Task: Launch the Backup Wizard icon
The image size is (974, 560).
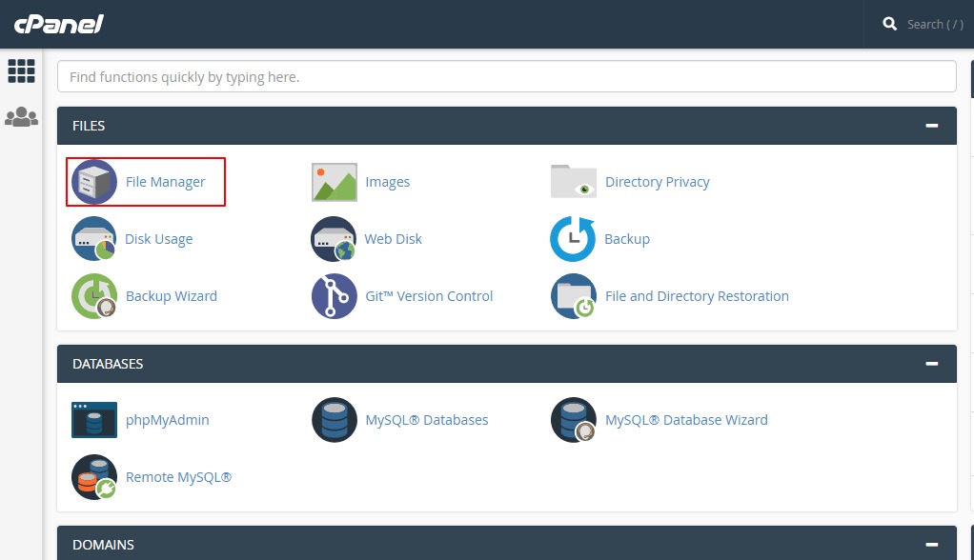Action: 94,296
